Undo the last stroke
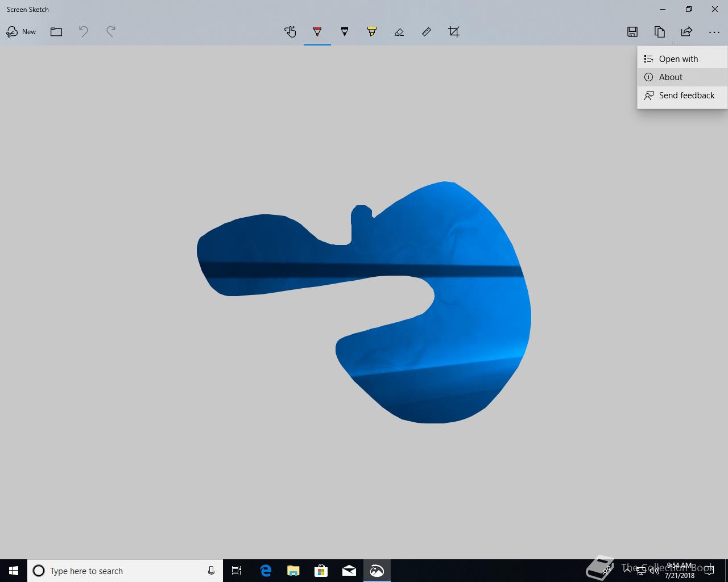Viewport: 728px width, 582px height. pos(84,32)
